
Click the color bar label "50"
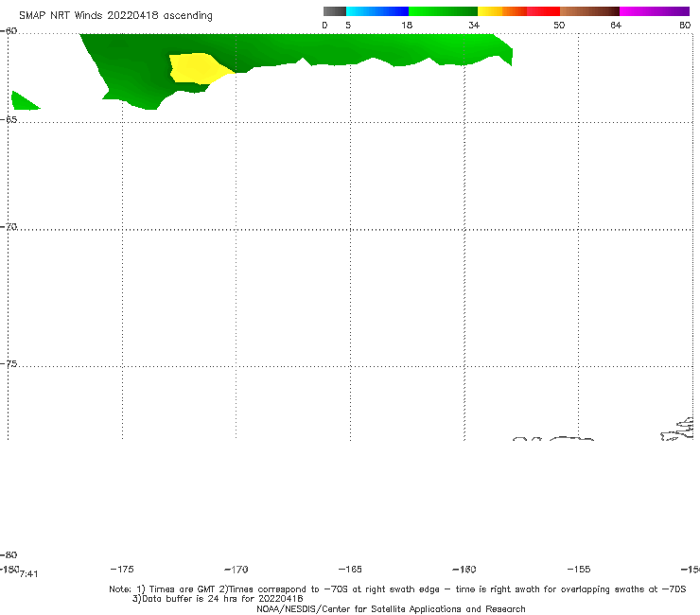559,25
